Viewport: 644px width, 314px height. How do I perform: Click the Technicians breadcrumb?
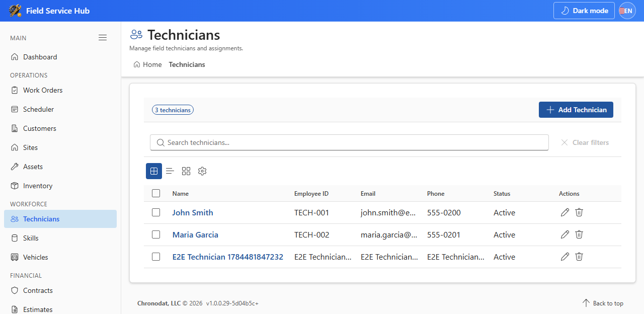[x=187, y=64]
